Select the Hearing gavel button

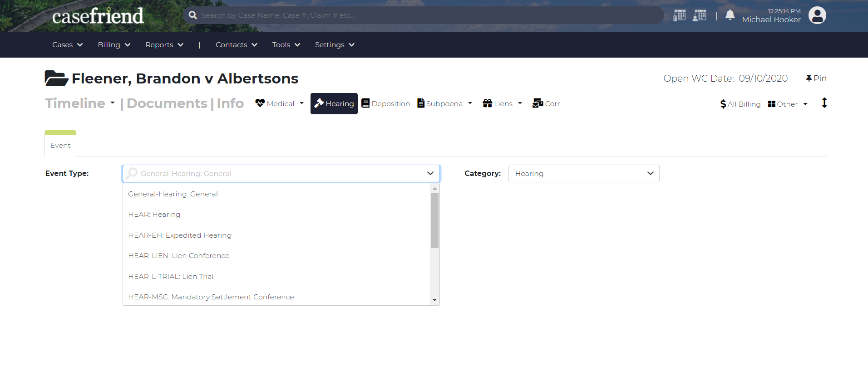coord(334,103)
